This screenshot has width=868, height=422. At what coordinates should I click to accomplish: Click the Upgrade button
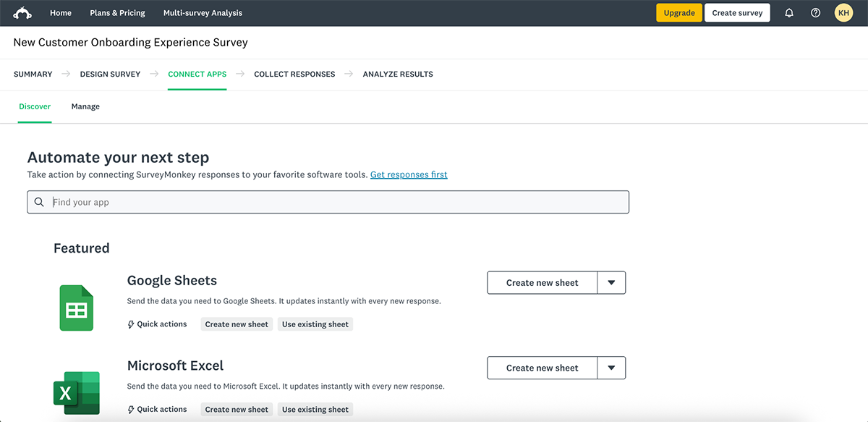coord(678,12)
